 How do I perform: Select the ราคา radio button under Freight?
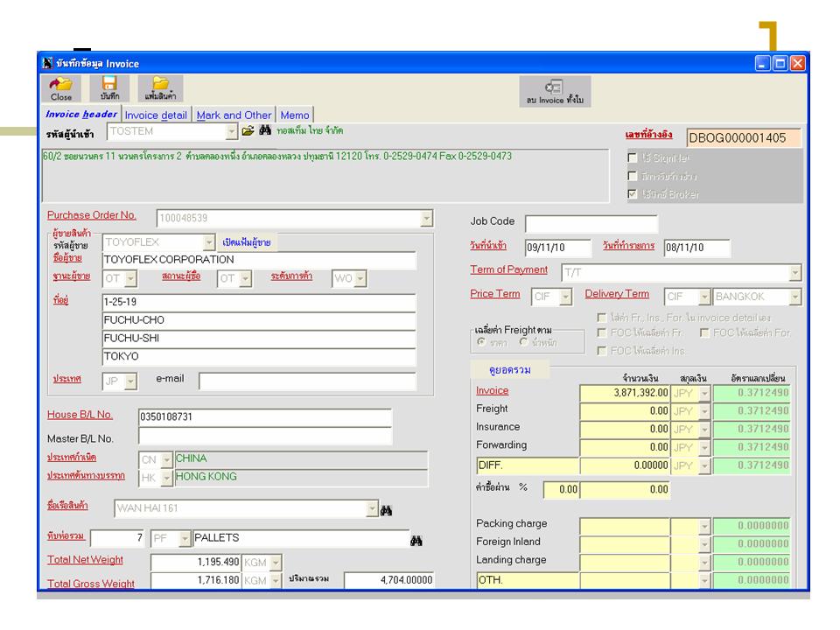pos(480,343)
